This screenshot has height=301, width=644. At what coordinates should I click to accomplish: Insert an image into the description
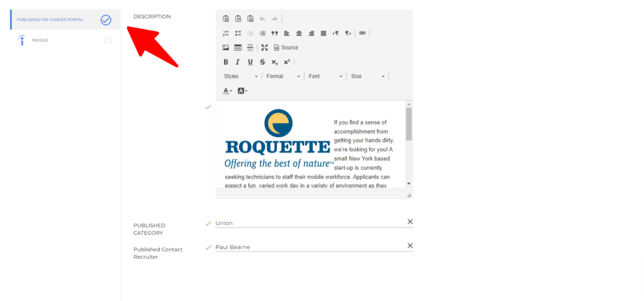(226, 48)
